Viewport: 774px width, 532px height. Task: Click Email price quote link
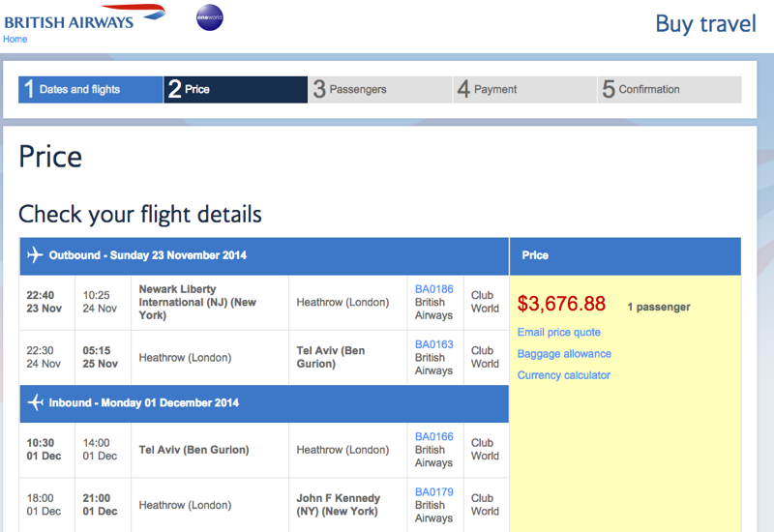point(559,332)
